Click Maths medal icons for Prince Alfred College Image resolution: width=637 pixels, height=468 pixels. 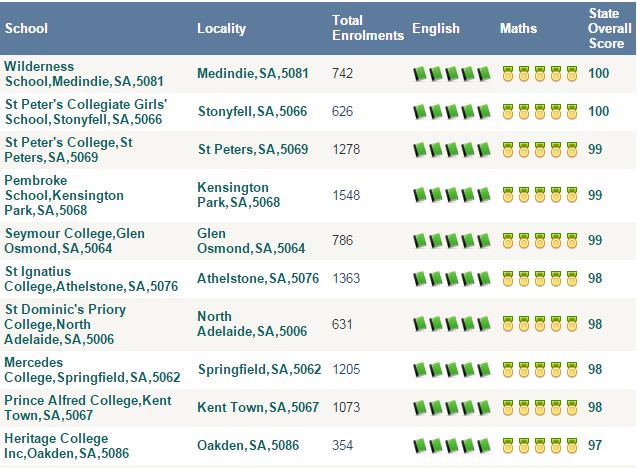pos(540,407)
